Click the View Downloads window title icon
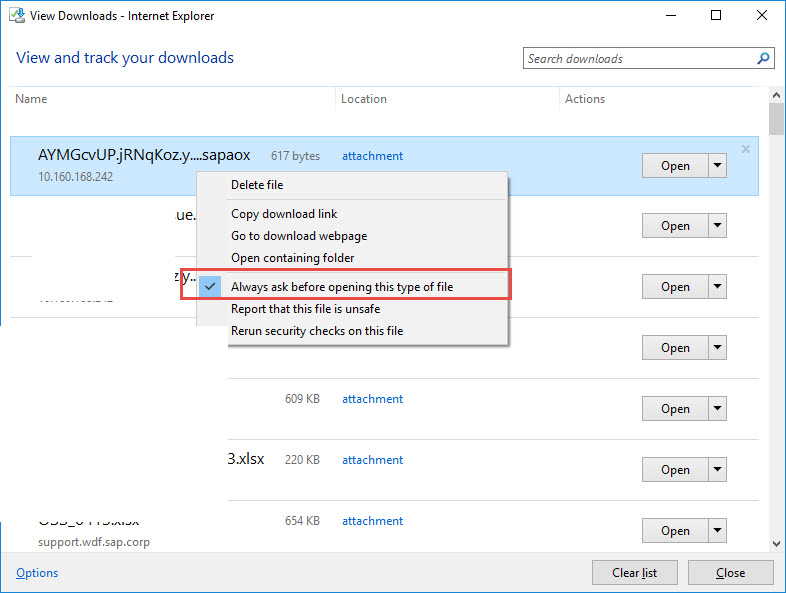The height and width of the screenshot is (593, 786). click(17, 16)
